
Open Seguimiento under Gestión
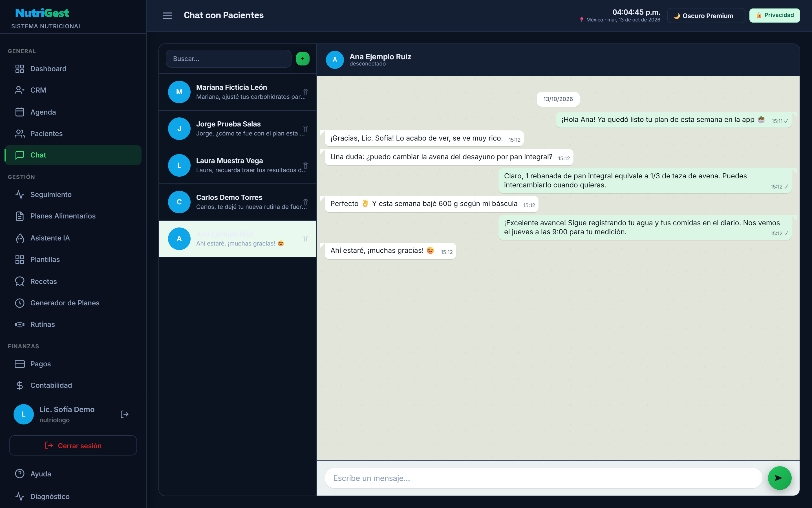click(73, 194)
